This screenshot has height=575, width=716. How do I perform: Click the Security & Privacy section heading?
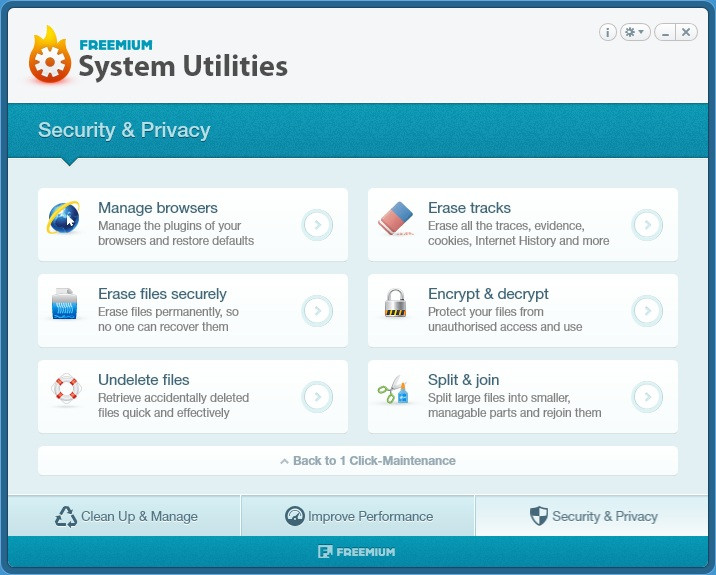[x=124, y=130]
